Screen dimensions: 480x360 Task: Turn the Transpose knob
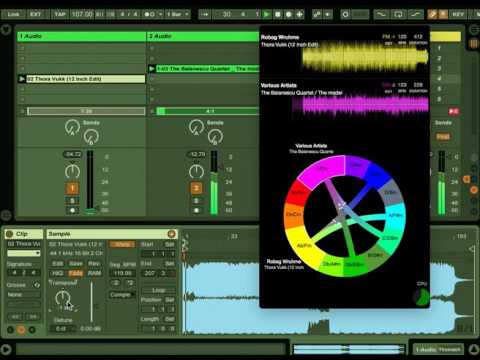pyautogui.click(x=63, y=297)
